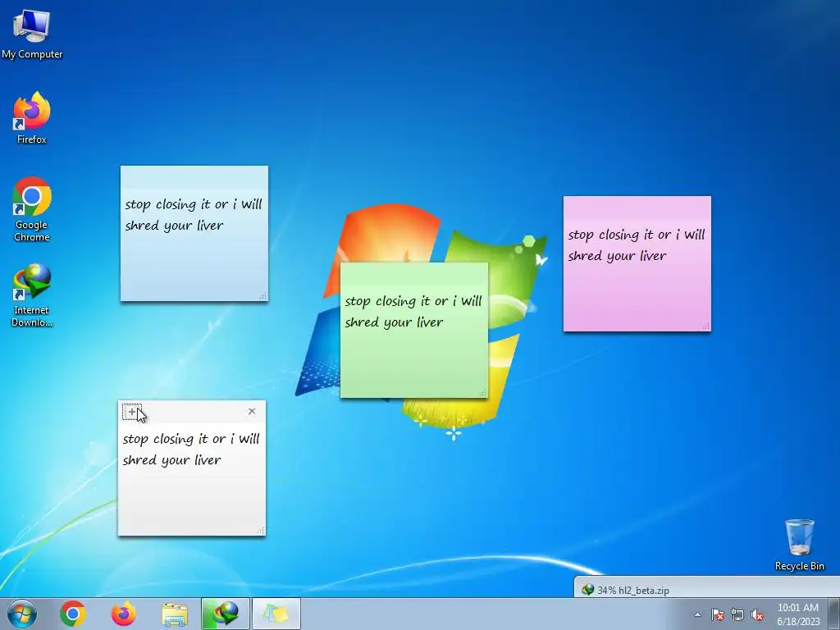Click text in the blue sticky note
840x630 pixels.
[194, 214]
